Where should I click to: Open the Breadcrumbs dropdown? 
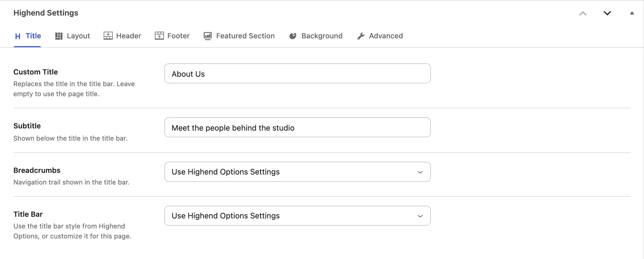point(298,172)
